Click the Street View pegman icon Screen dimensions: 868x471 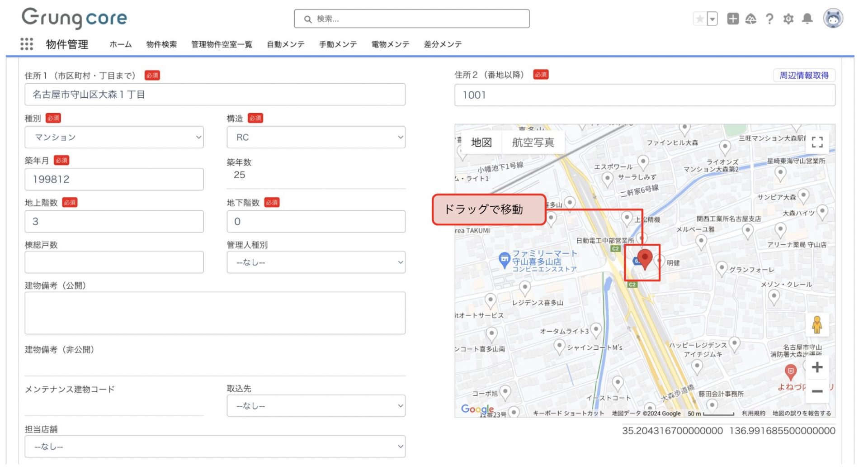(x=816, y=324)
